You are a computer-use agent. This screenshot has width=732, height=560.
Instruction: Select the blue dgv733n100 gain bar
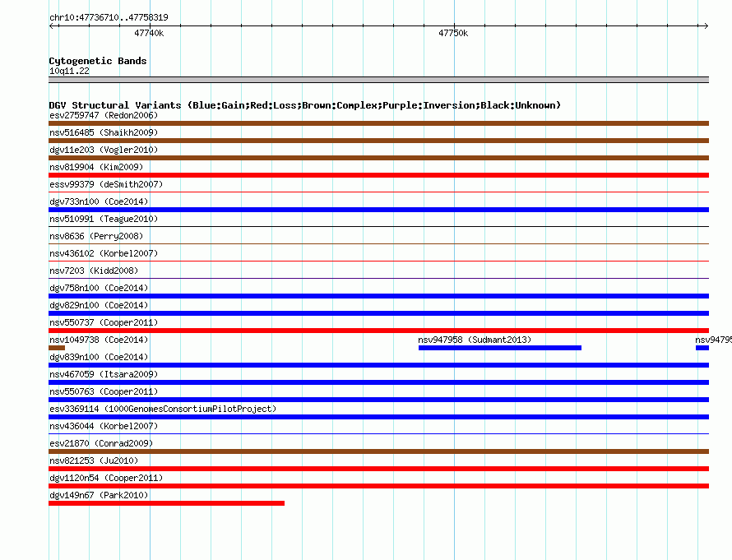coord(378,210)
